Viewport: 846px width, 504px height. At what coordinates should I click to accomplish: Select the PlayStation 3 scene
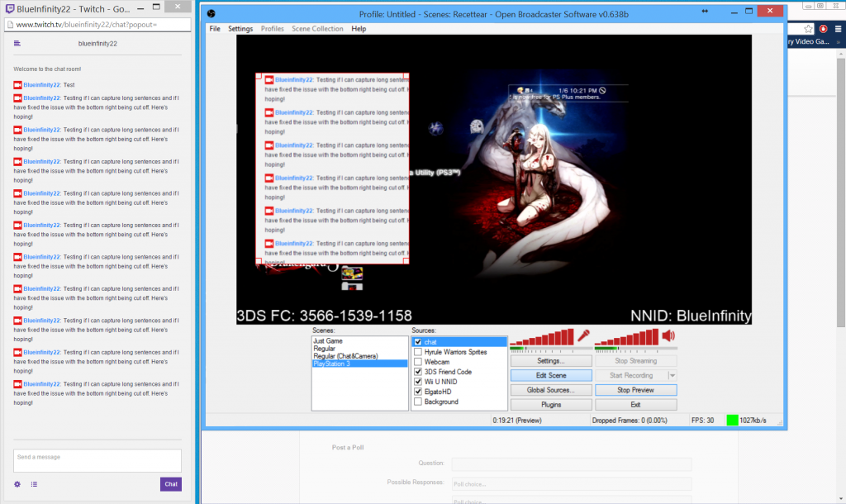[x=359, y=364]
